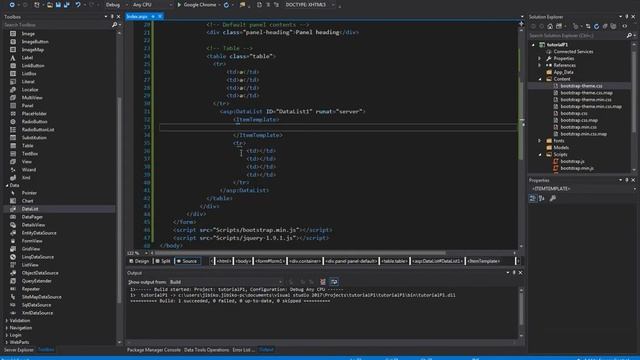Select the Label control in the Toolbox
Viewport: 640px width, 360px height.
click(27, 58)
